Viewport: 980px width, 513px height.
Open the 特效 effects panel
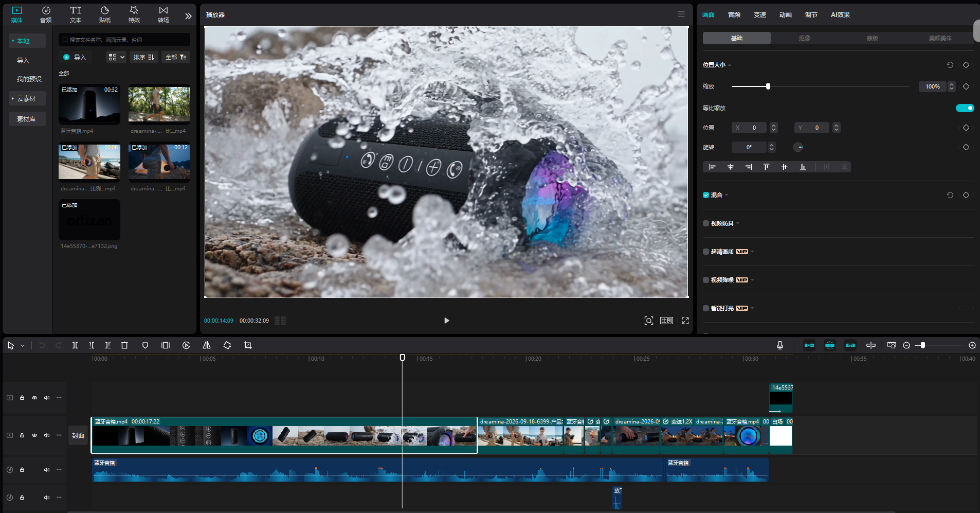tap(134, 14)
